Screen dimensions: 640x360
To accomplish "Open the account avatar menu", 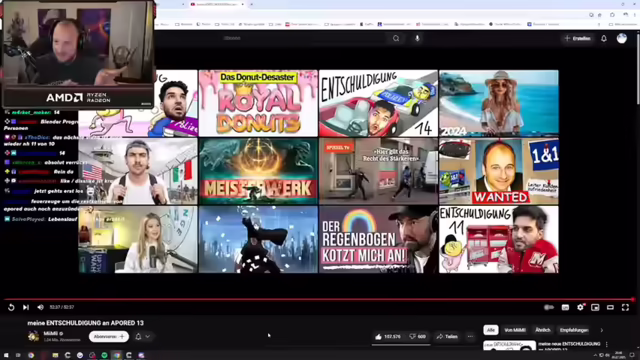I will (x=622, y=38).
